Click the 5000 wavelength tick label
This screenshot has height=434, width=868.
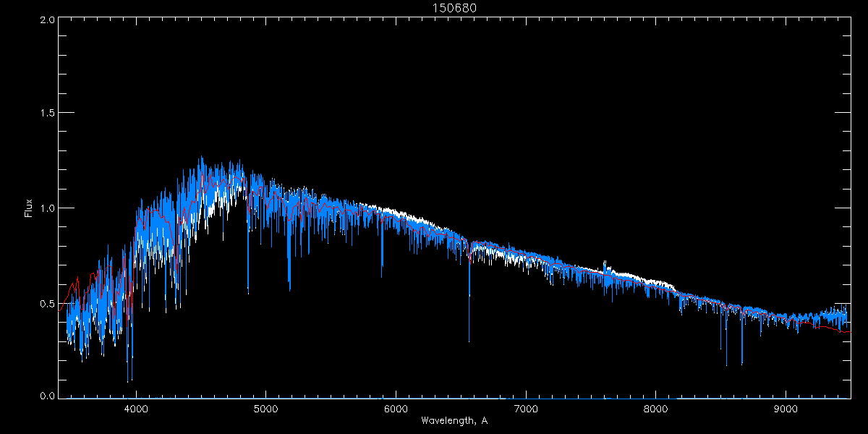[265, 409]
